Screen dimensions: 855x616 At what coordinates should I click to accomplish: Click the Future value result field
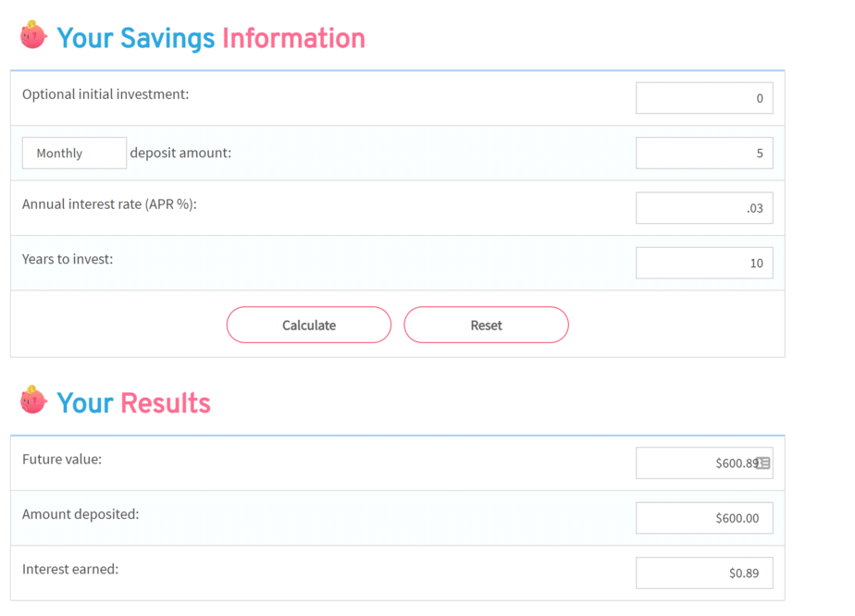[x=704, y=463]
